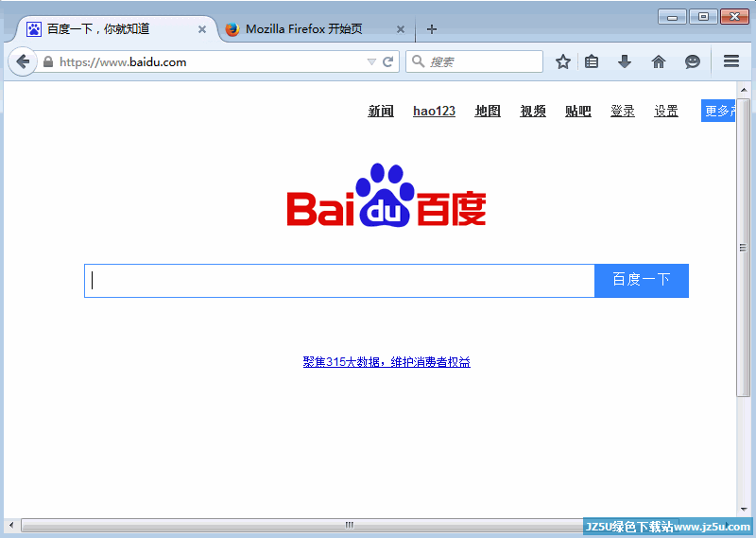
Task: Go back using the back arrow button
Action: (x=22, y=61)
